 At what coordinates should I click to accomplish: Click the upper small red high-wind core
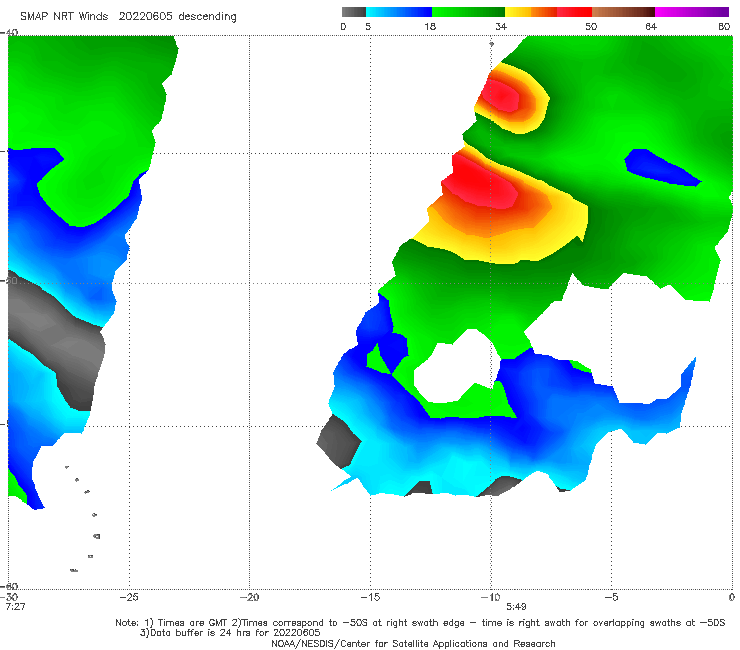coord(500,96)
